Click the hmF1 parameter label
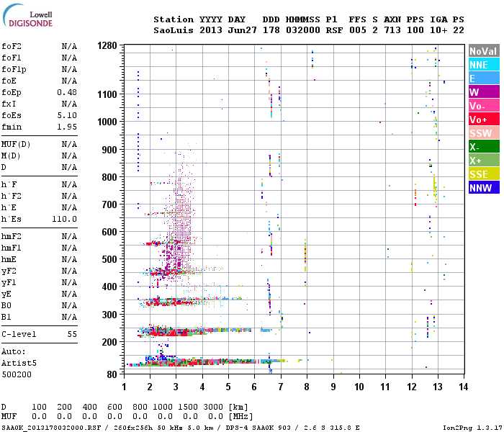The image size is (504, 432). pos(12,248)
